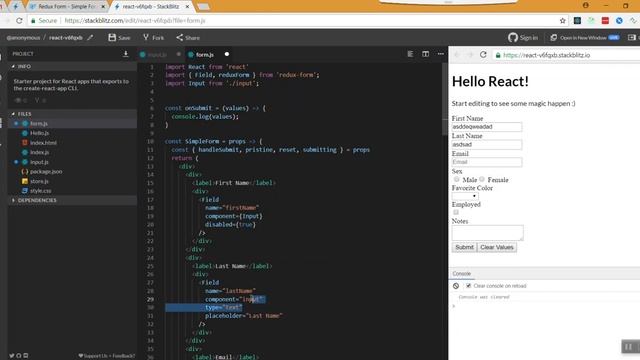Open Hello.js in the file tree
Image resolution: width=640 pixels, height=360 pixels.
[x=40, y=133]
